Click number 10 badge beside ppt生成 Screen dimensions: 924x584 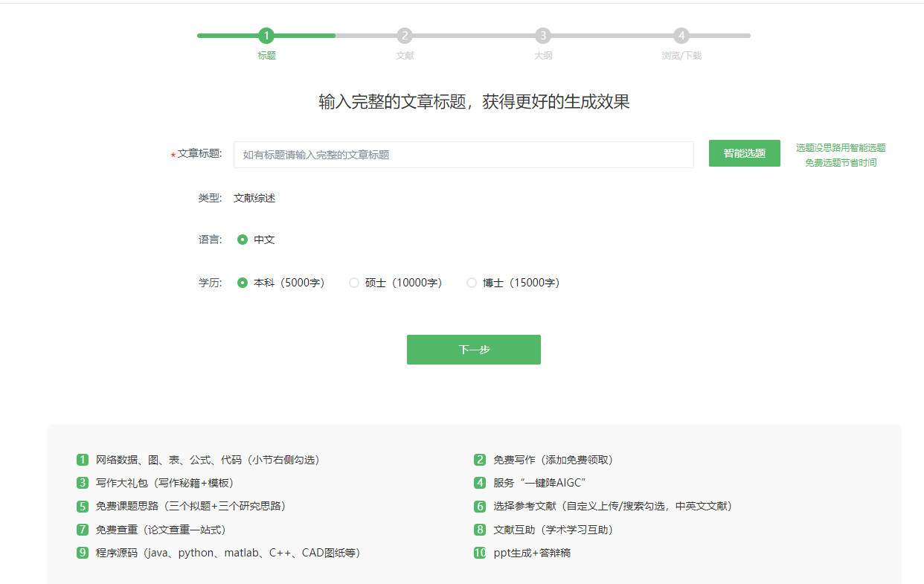(x=480, y=553)
